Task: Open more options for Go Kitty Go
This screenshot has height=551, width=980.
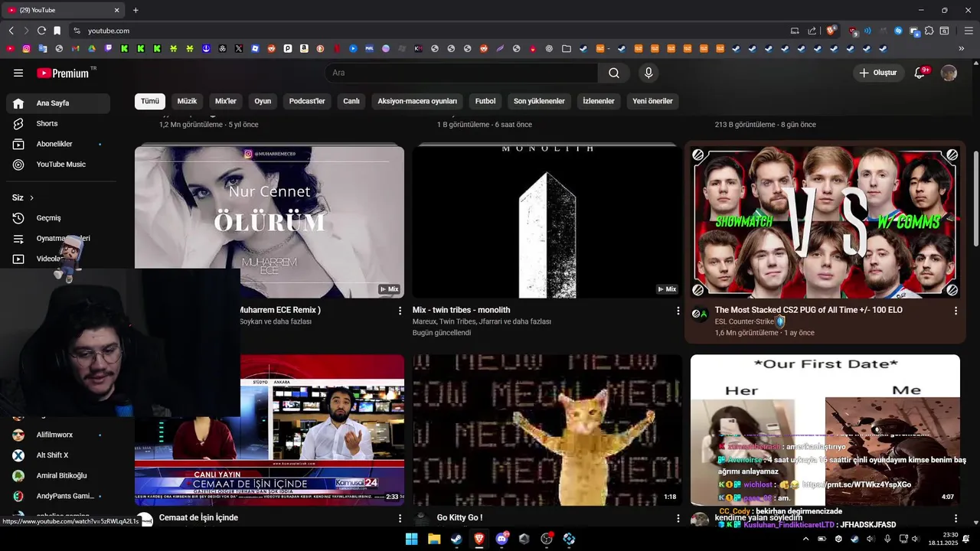Action: click(678, 518)
